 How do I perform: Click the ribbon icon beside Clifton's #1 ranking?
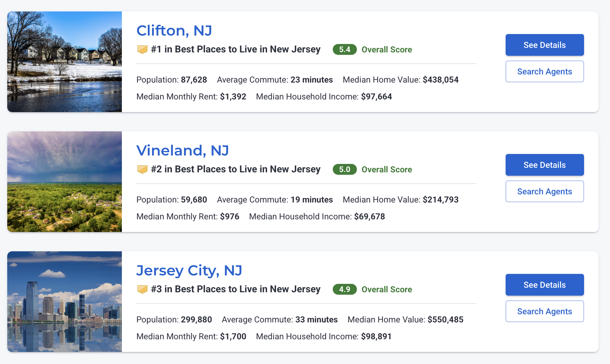click(142, 49)
